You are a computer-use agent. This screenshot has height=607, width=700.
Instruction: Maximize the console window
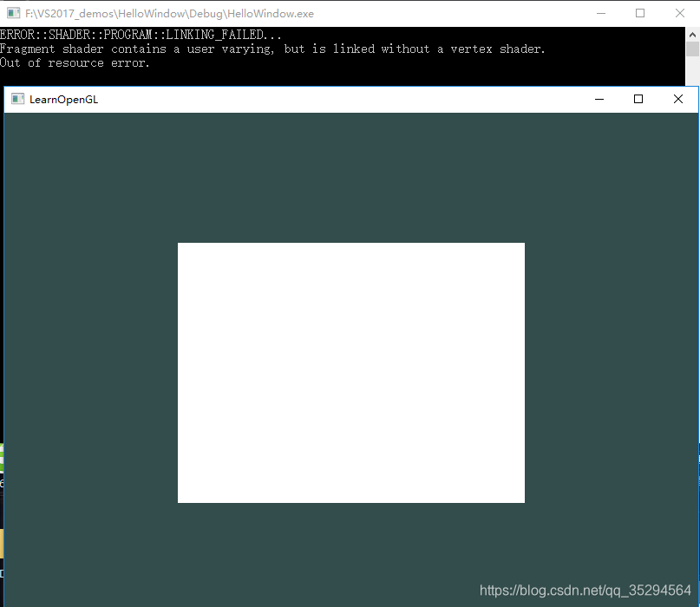tap(639, 13)
